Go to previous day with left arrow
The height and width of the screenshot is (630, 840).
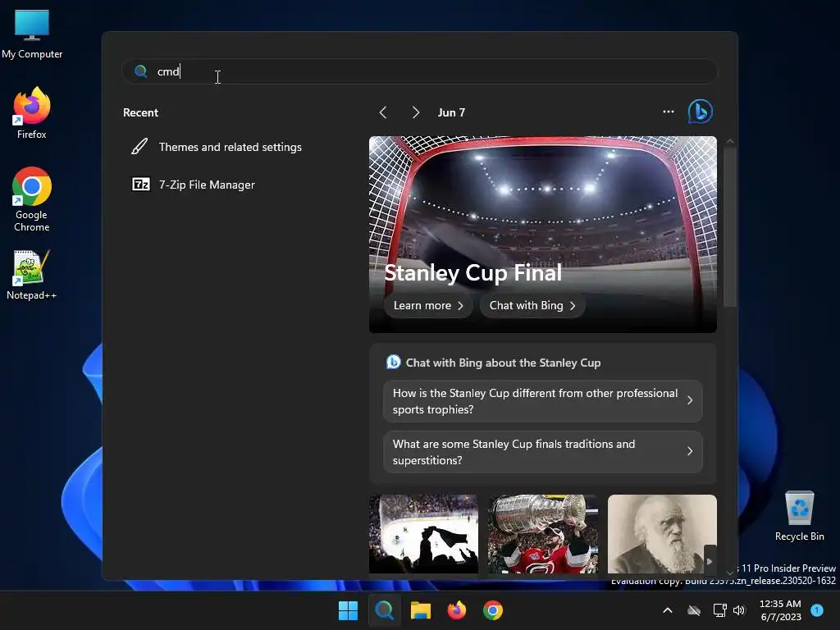point(383,112)
